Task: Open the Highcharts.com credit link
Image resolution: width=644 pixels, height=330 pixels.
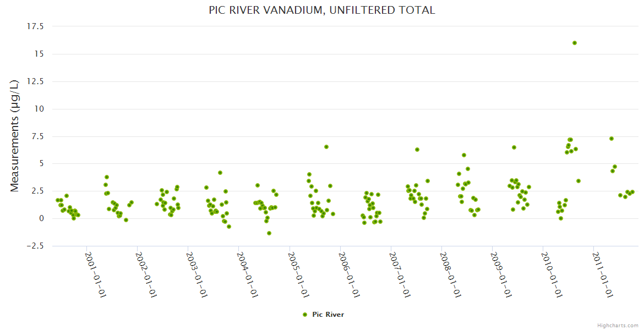Action: (618, 325)
